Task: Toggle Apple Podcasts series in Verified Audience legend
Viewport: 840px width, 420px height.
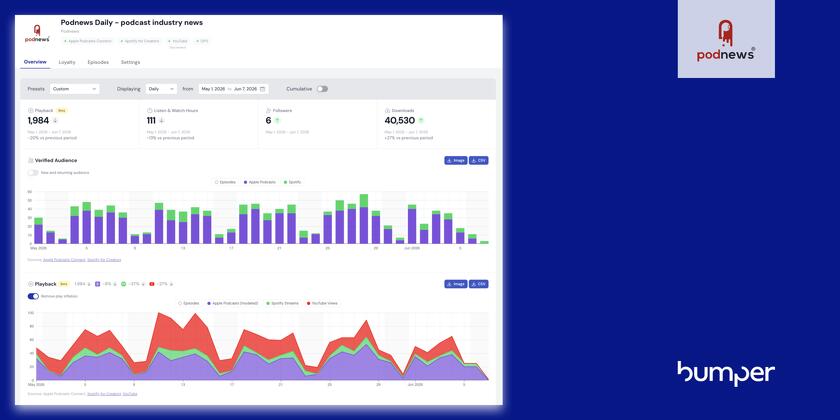Action: [x=260, y=182]
